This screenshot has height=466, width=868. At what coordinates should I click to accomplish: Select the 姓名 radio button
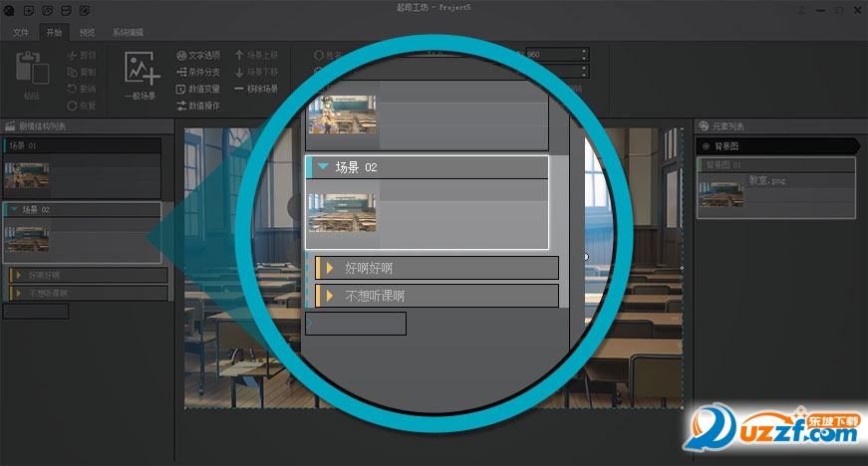(319, 56)
